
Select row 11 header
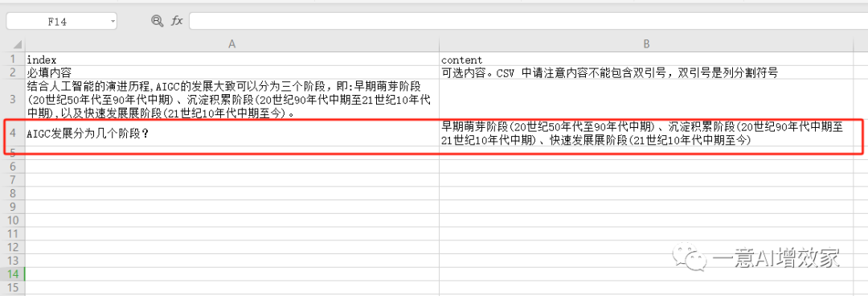pos(12,233)
